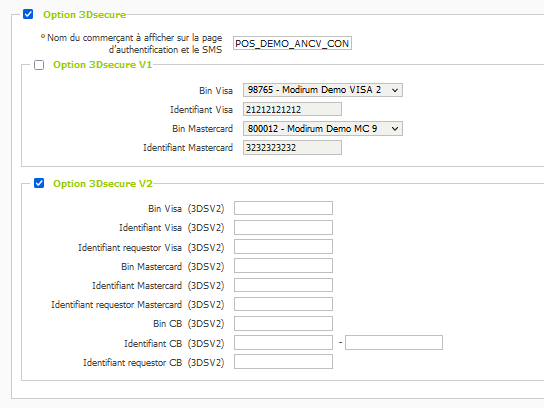Image resolution: width=544 pixels, height=408 pixels.
Task: Expand the Bin Mastercard dropdown list
Action: (x=323, y=129)
